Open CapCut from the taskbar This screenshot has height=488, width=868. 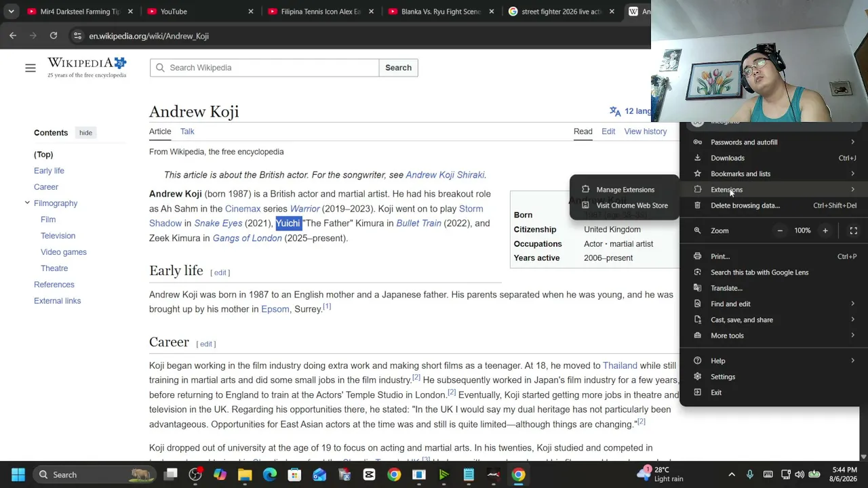tap(369, 474)
